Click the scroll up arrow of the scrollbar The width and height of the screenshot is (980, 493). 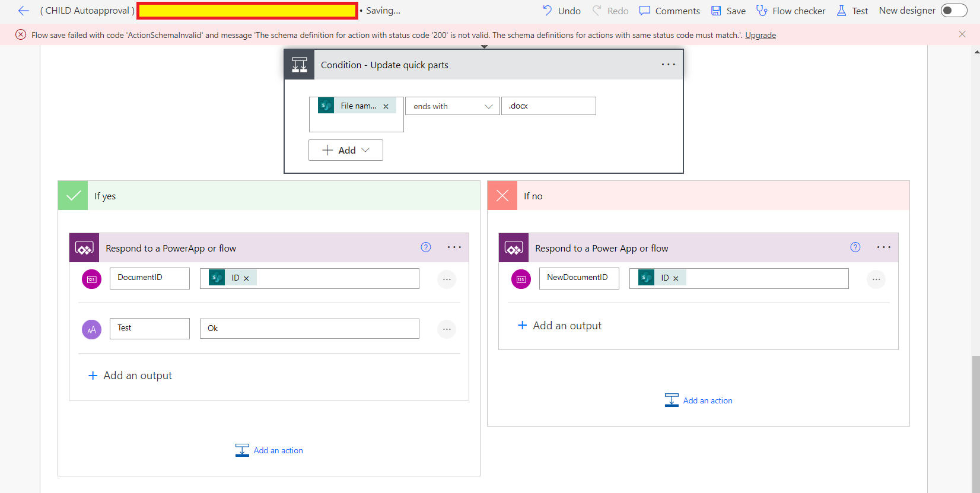coord(976,52)
